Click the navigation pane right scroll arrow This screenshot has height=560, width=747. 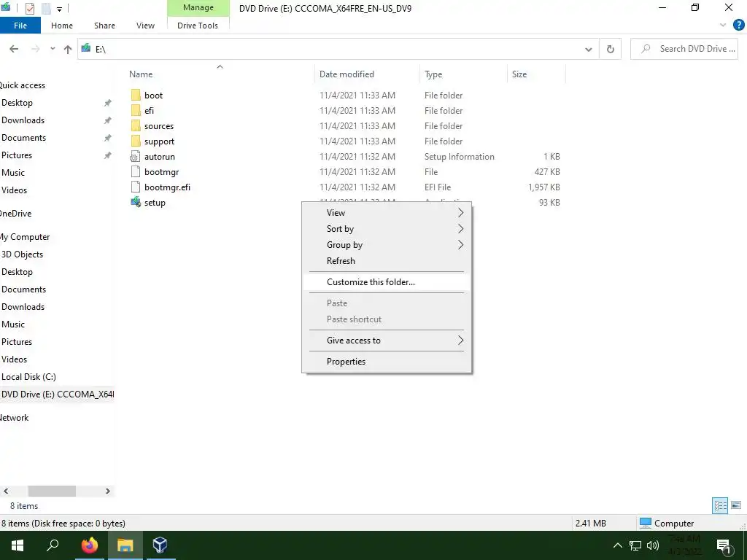coord(108,491)
